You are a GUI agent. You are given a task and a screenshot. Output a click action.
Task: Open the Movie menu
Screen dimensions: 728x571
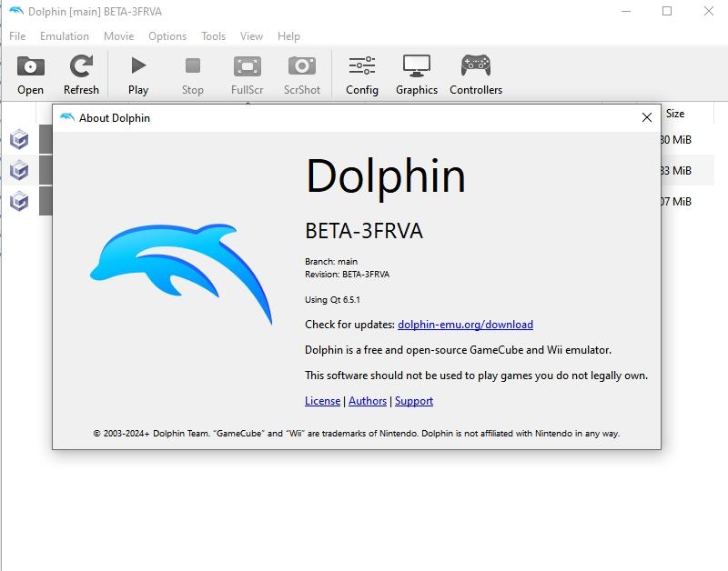coord(119,36)
